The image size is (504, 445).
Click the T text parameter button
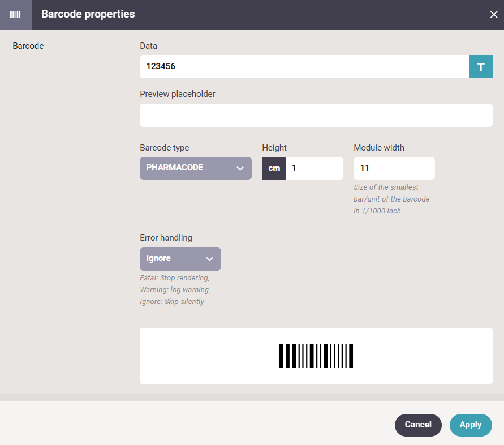click(481, 67)
